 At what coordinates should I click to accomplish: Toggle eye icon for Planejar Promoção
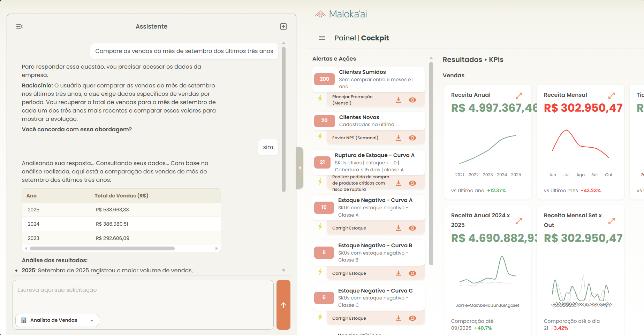(x=412, y=100)
